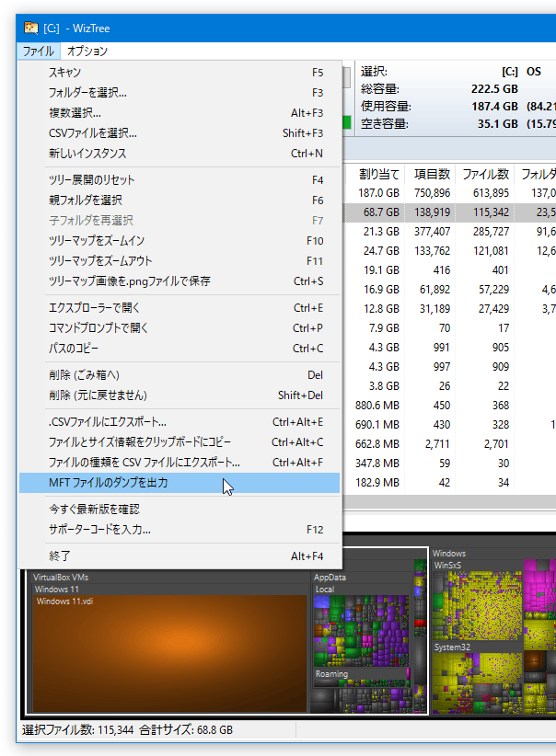Click the 16.9 GB allocation cell
556x756 pixels.
381,290
